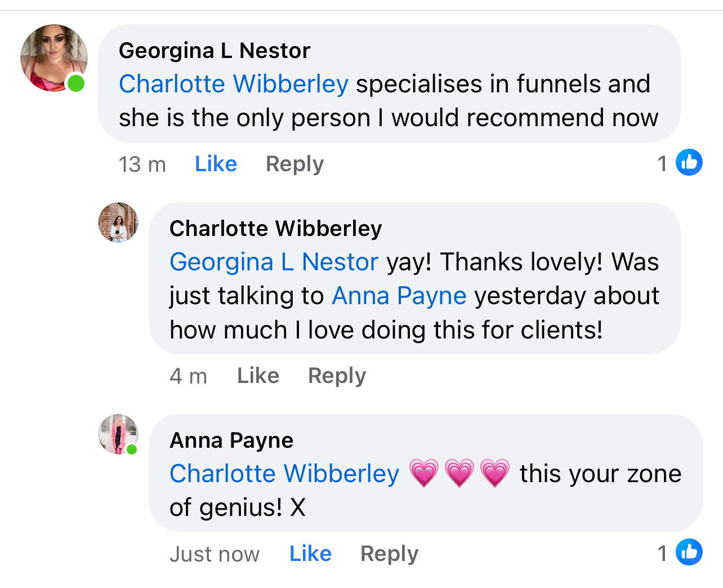
Task: Reply to Charlotte Wibberley's comment
Action: pos(337,376)
